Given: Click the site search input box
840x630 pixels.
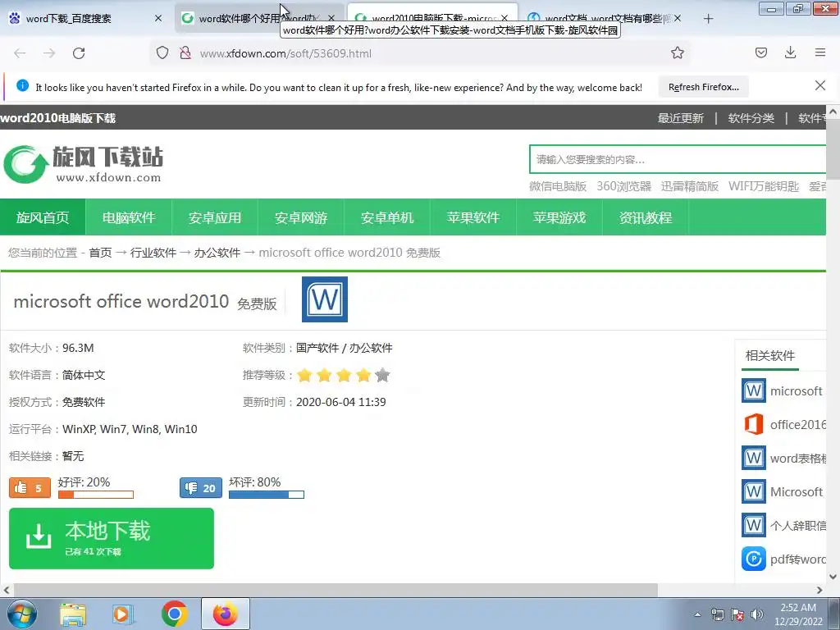Looking at the screenshot, I should [678, 159].
